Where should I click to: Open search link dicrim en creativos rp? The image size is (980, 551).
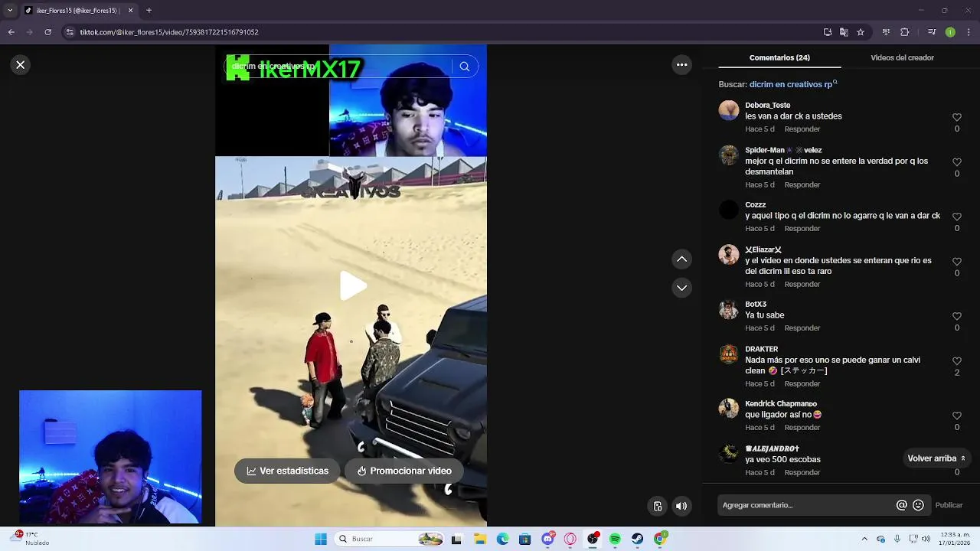click(793, 84)
